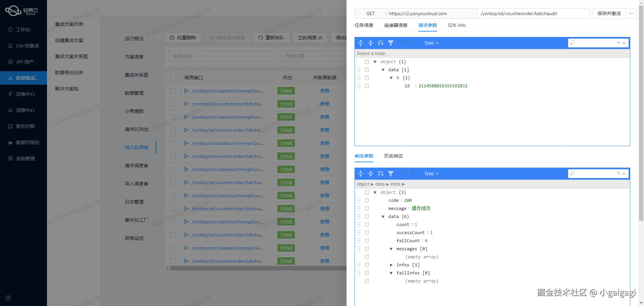Click the table's horizontal scrollbar

click(x=258, y=268)
